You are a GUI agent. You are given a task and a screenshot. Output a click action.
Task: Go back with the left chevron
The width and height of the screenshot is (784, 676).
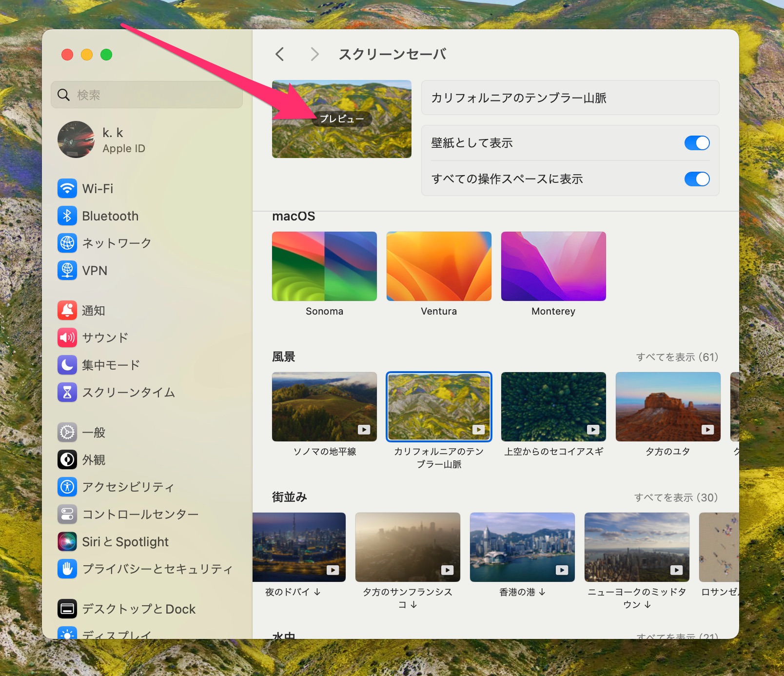[x=279, y=54]
